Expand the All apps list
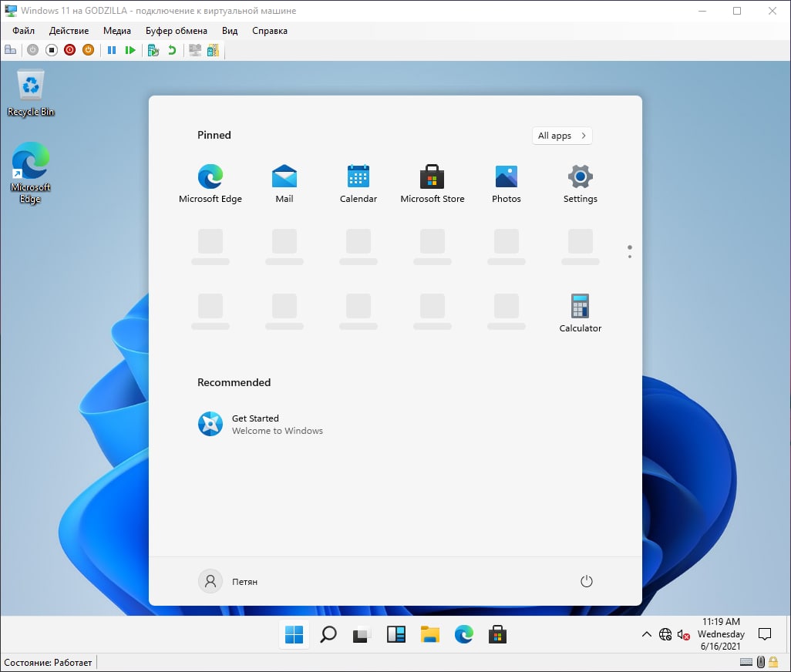 (562, 136)
